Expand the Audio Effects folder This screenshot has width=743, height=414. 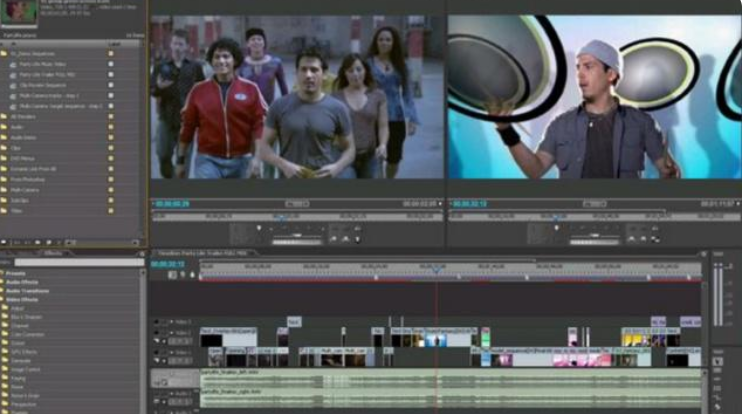click(x=25, y=282)
